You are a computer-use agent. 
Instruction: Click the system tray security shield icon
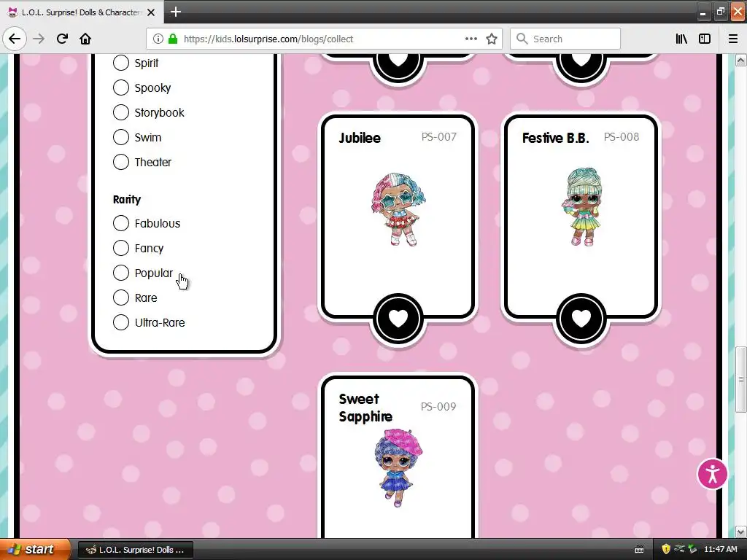(666, 549)
